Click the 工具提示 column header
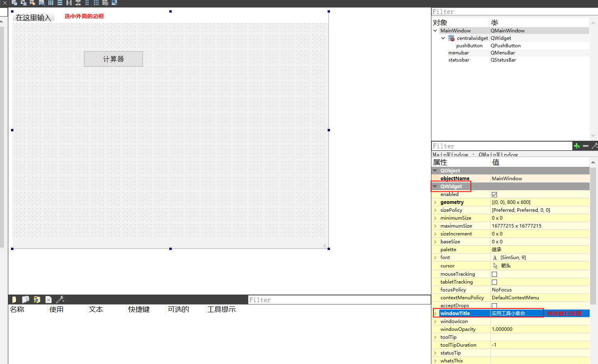598x364 pixels. pyautogui.click(x=221, y=310)
